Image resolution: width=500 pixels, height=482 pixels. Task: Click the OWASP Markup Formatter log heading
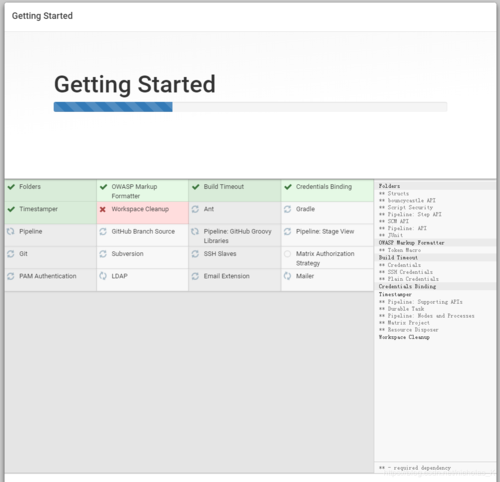411,243
